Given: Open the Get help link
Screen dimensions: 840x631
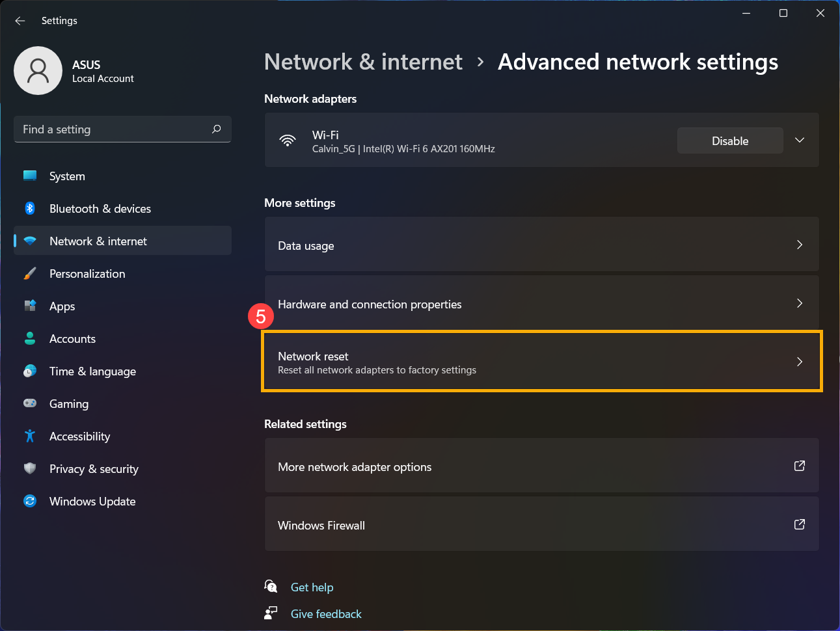Looking at the screenshot, I should point(312,587).
